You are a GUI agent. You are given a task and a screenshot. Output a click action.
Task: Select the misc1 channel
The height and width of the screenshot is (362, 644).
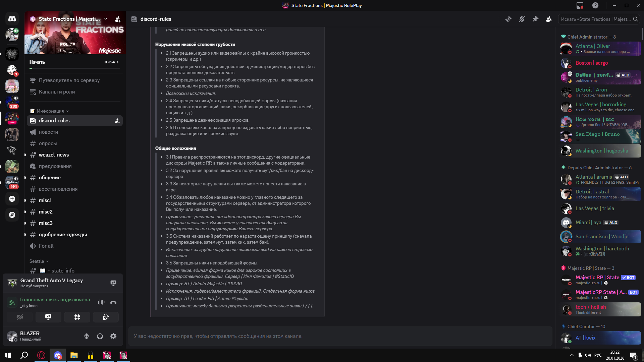pyautogui.click(x=74, y=200)
